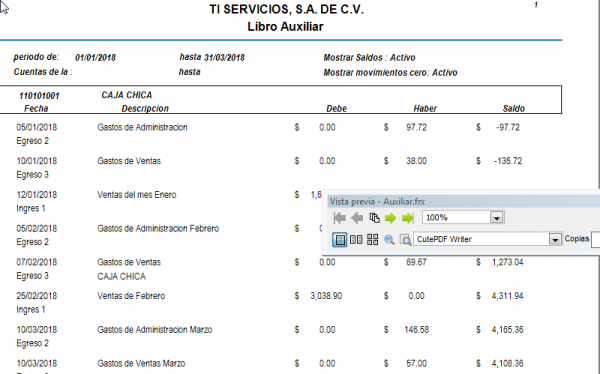Go to the first page of the preview
This screenshot has height=374, width=600.
point(339,218)
